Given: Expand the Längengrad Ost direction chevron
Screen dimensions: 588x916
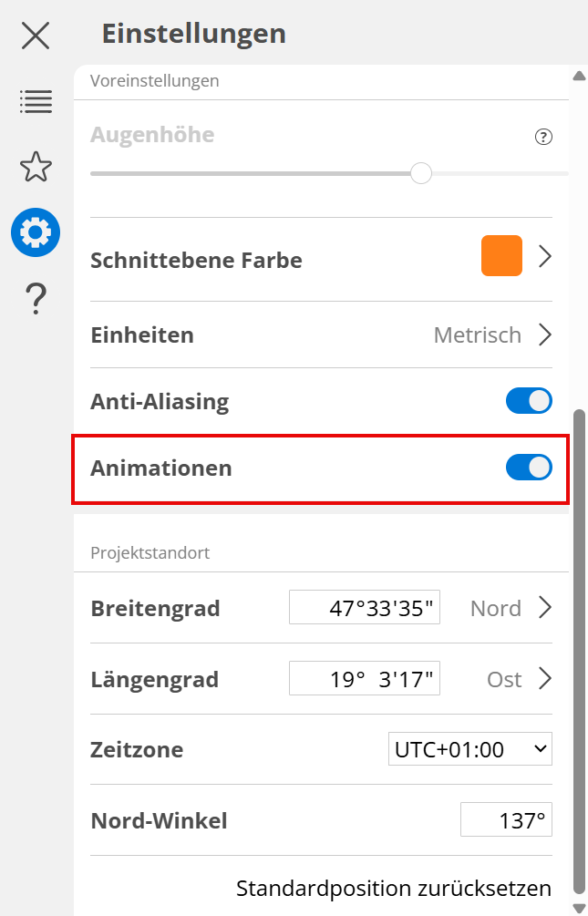Looking at the screenshot, I should [545, 678].
